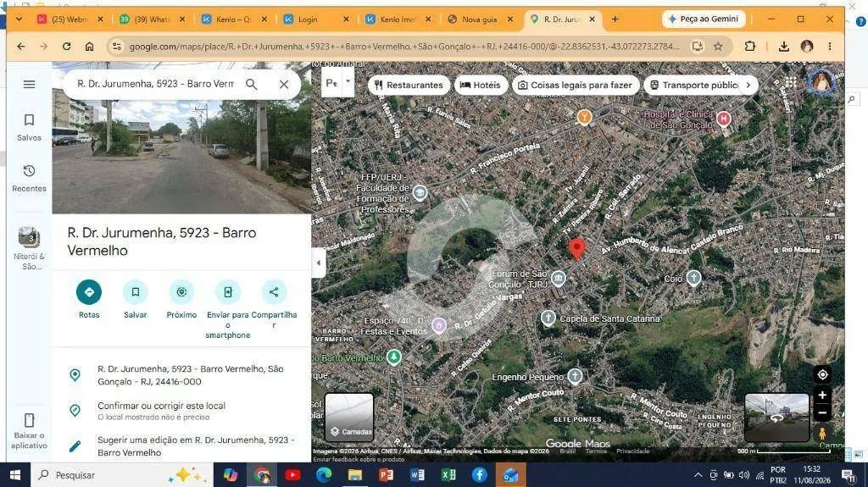Open Chrome downloads
The height and width of the screenshot is (487, 868).
point(783,47)
